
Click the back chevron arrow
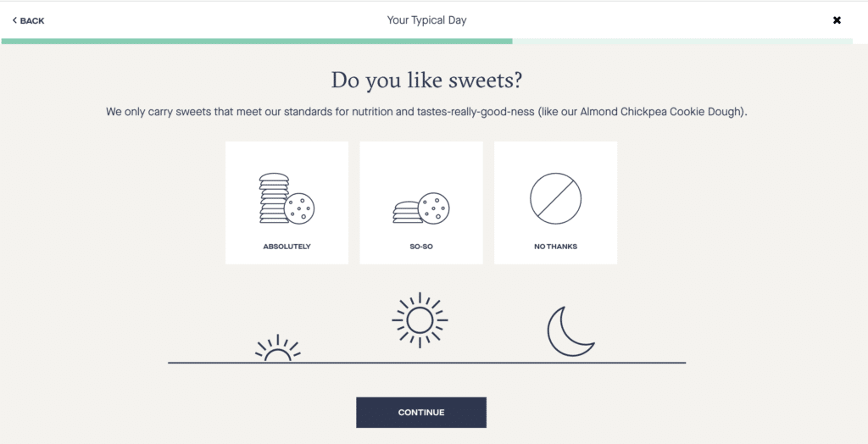click(14, 20)
